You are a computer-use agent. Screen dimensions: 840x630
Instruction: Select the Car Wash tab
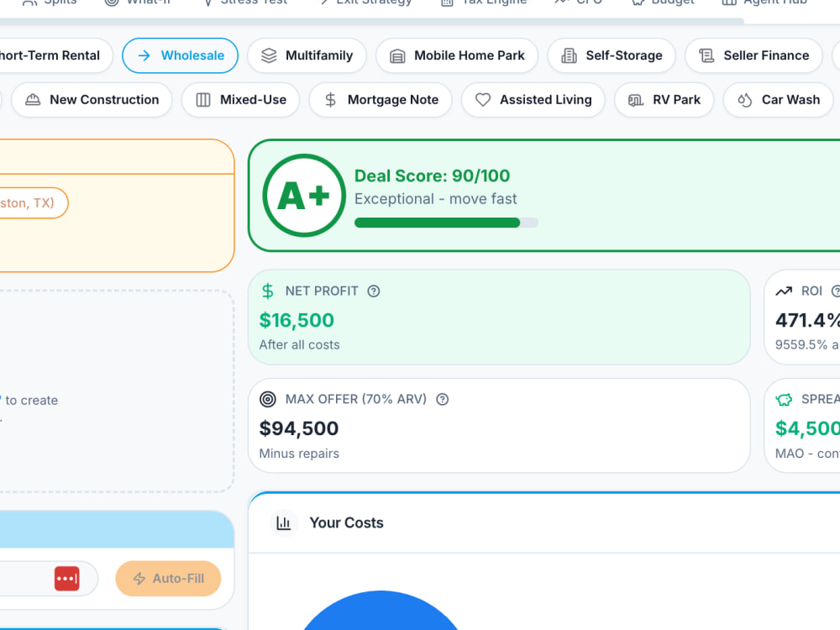pos(779,100)
